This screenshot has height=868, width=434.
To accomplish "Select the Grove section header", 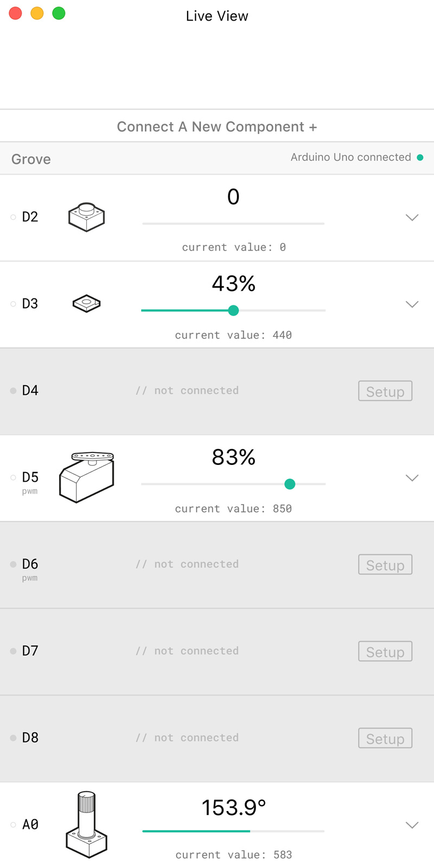I will [31, 159].
